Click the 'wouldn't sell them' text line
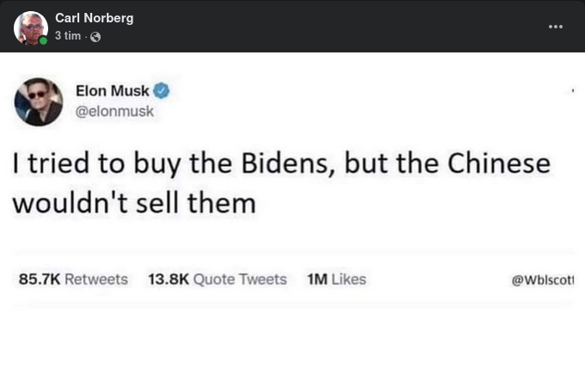The width and height of the screenshot is (585, 392). [x=133, y=204]
